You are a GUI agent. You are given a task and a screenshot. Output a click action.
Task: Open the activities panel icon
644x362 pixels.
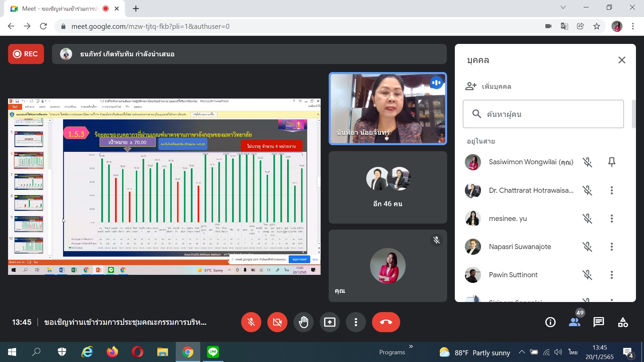click(623, 322)
